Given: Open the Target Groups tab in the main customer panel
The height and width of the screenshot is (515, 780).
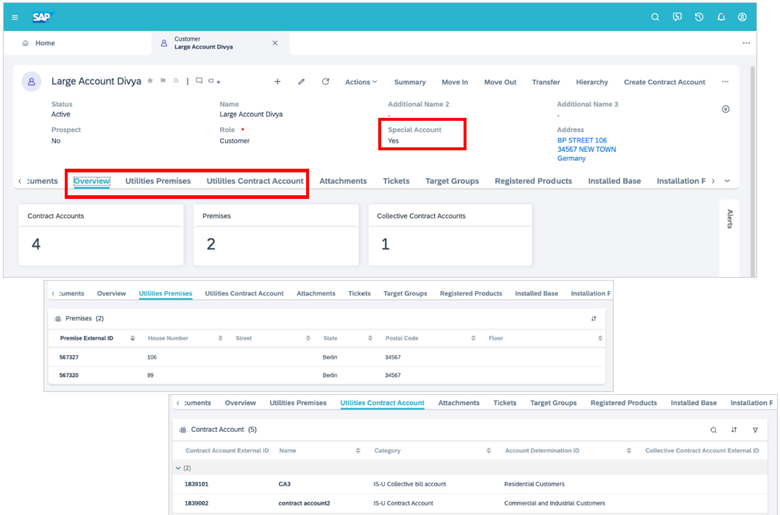Looking at the screenshot, I should pyautogui.click(x=452, y=181).
